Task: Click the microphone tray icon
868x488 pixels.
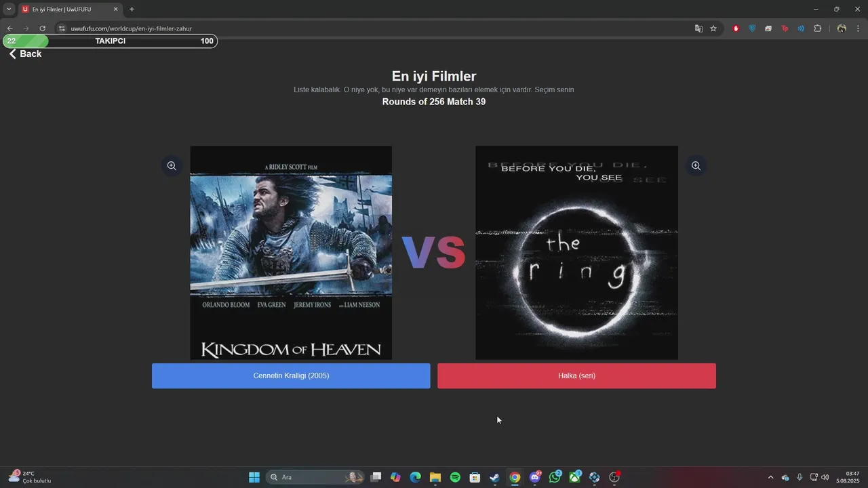Action: [800, 477]
